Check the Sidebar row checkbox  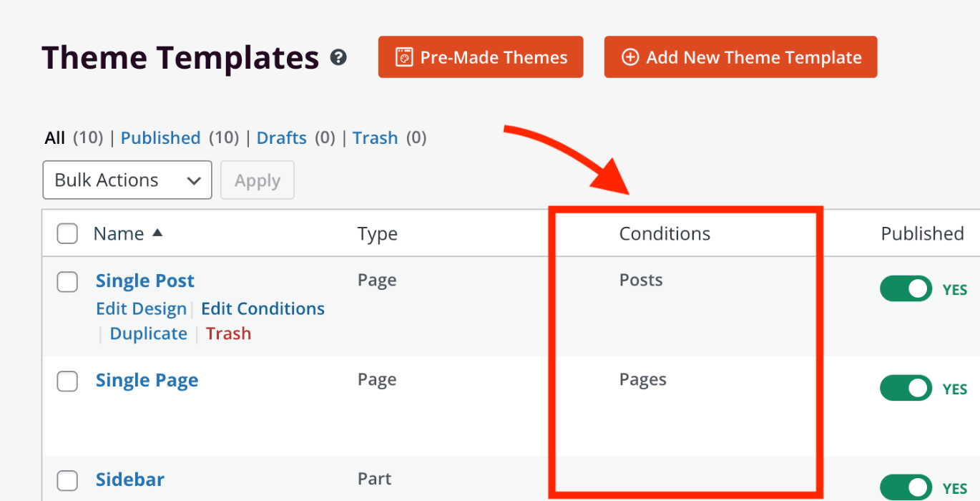tap(67, 480)
